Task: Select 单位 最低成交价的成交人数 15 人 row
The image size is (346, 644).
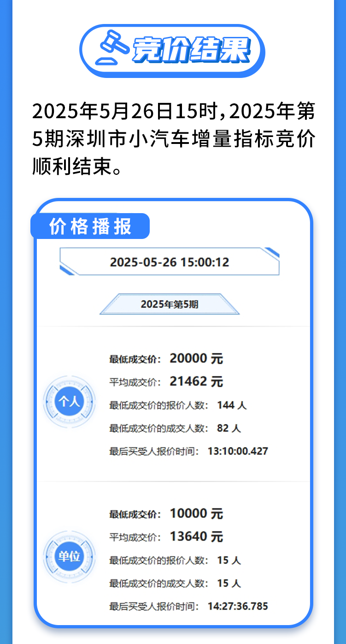Action: (175, 583)
